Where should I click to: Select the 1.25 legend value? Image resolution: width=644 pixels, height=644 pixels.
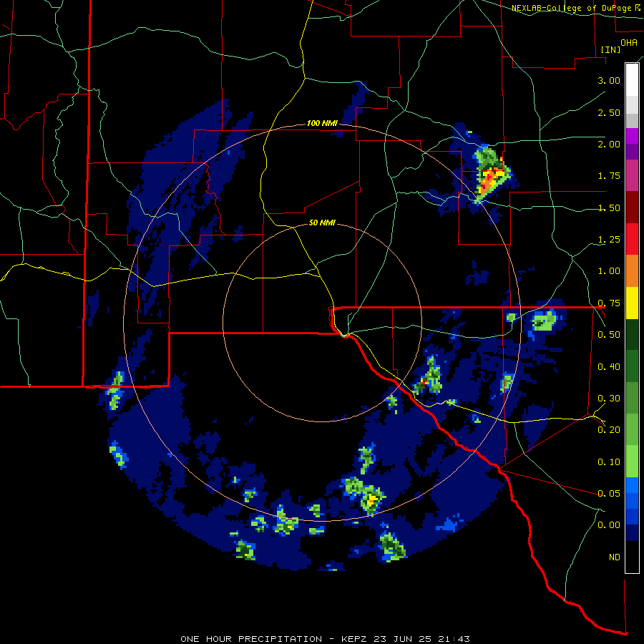point(609,240)
